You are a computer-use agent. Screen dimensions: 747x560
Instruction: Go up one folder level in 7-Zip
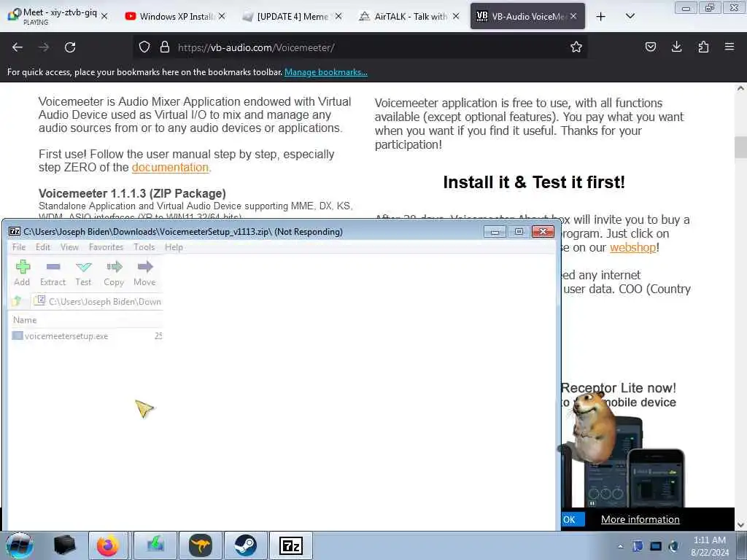pyautogui.click(x=18, y=301)
